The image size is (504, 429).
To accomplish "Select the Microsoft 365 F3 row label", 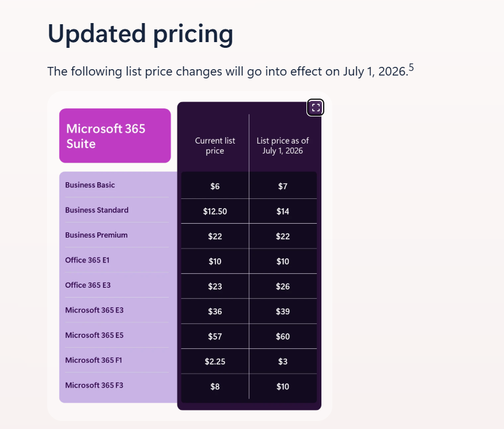I will [x=93, y=385].
